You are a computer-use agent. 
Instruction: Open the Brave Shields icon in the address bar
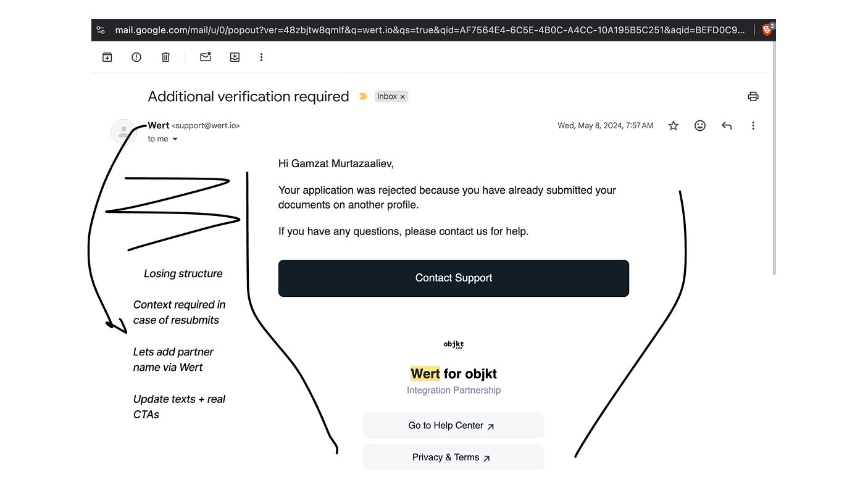766,29
